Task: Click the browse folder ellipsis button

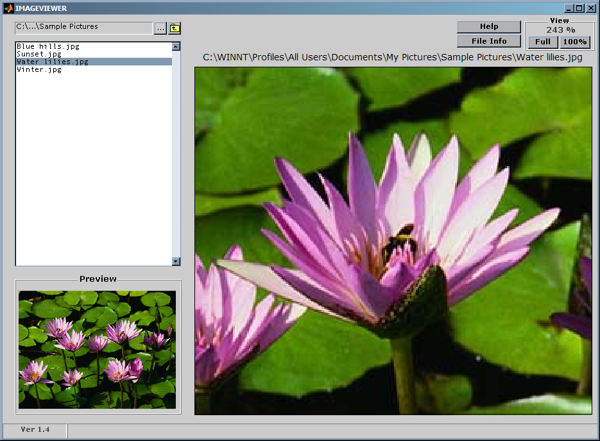Action: [160, 28]
